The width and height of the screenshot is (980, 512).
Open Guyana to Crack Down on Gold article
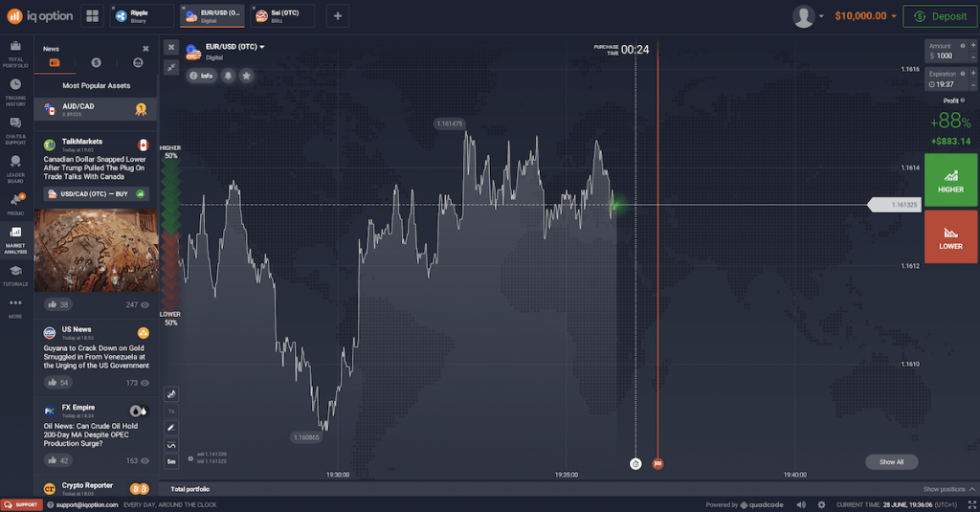tap(97, 357)
